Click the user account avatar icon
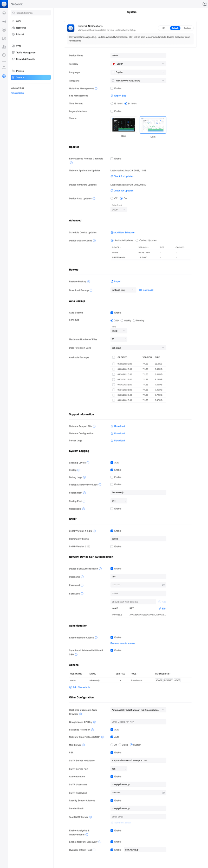208x868 pixels. tap(204, 4)
